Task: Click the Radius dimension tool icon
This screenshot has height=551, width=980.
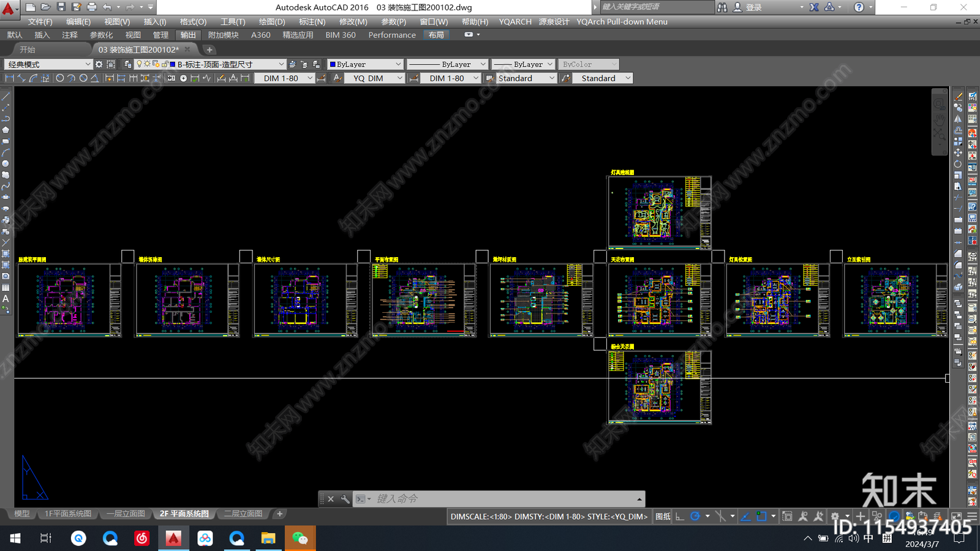Action: [60, 78]
